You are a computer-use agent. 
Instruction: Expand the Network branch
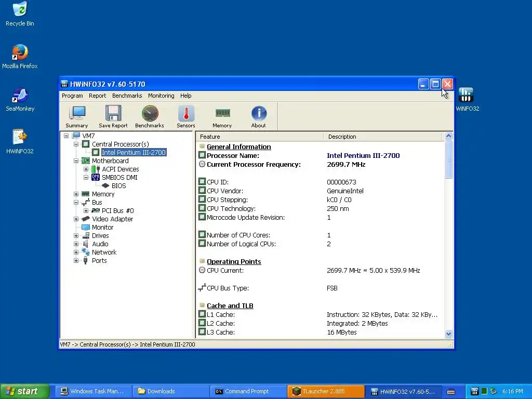tap(76, 252)
